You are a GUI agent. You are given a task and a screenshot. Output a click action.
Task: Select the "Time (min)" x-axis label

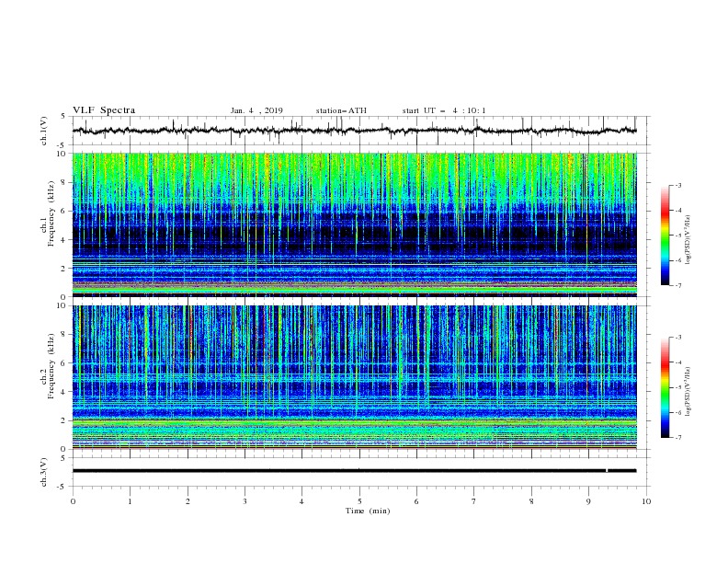tap(368, 511)
